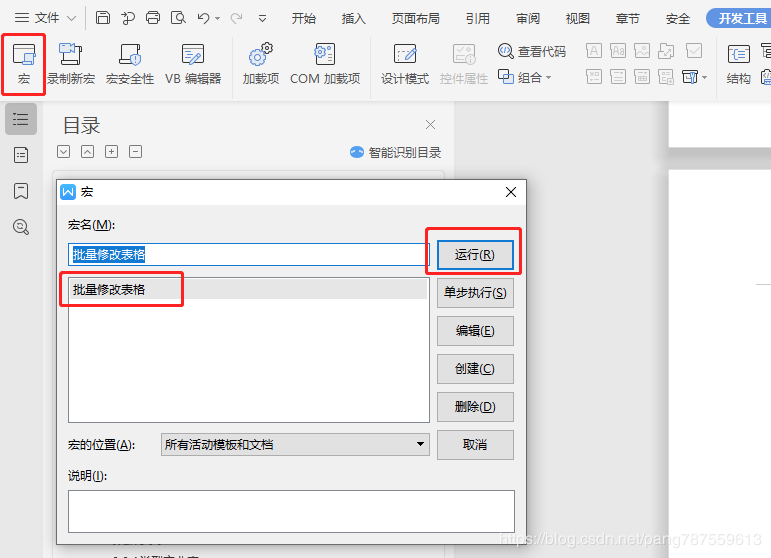Open the find/search sidebar icon
The image size is (771, 558).
(21, 227)
